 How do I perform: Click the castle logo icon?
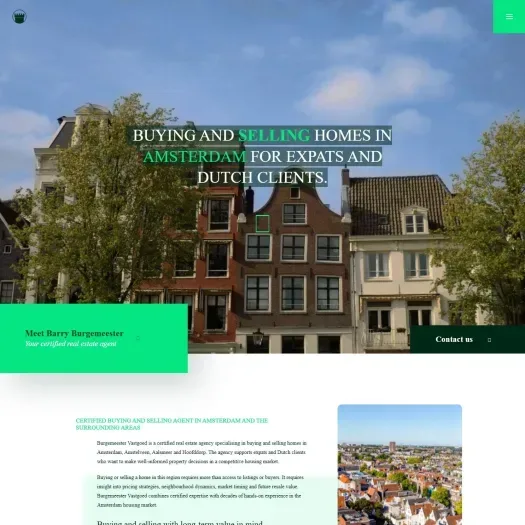pyautogui.click(x=19, y=16)
